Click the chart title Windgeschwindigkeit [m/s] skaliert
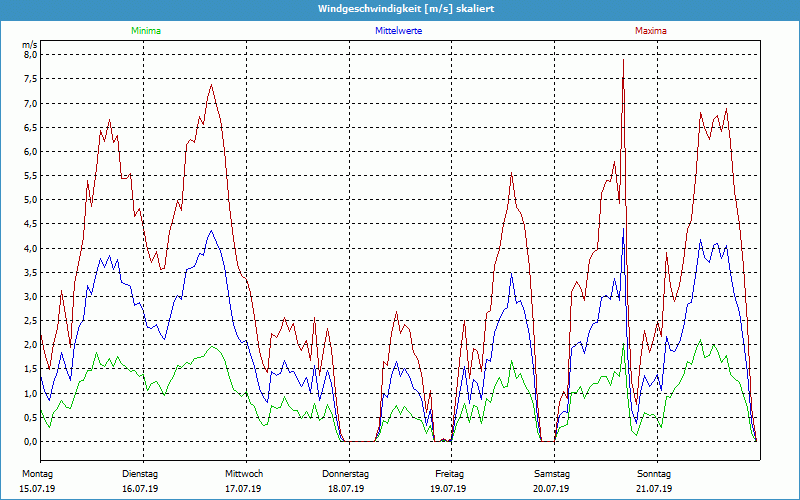 pyautogui.click(x=406, y=9)
